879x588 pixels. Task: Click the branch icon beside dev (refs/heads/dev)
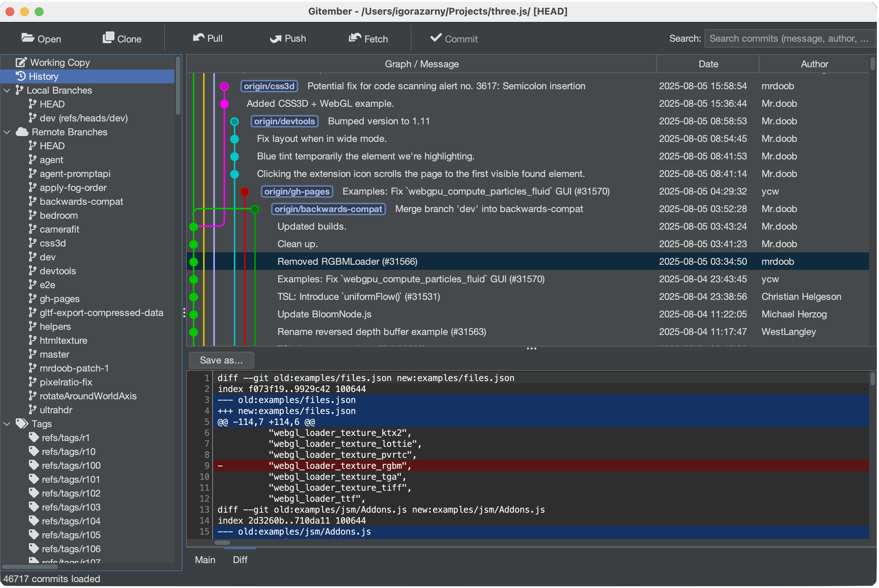point(33,118)
